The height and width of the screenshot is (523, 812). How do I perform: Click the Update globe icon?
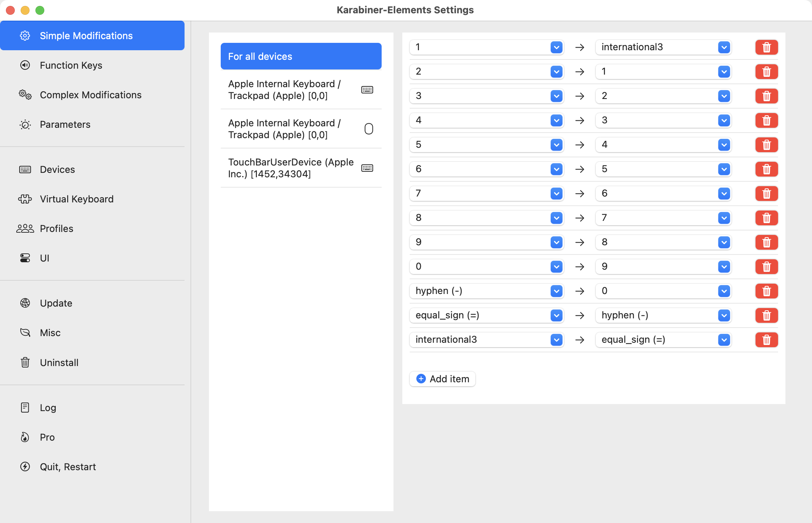click(x=25, y=303)
